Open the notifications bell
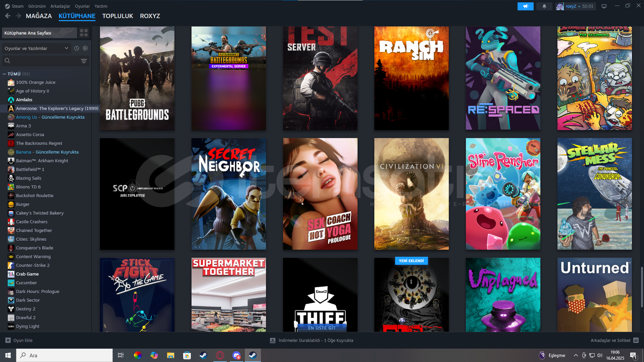644x362 pixels. 544,6
